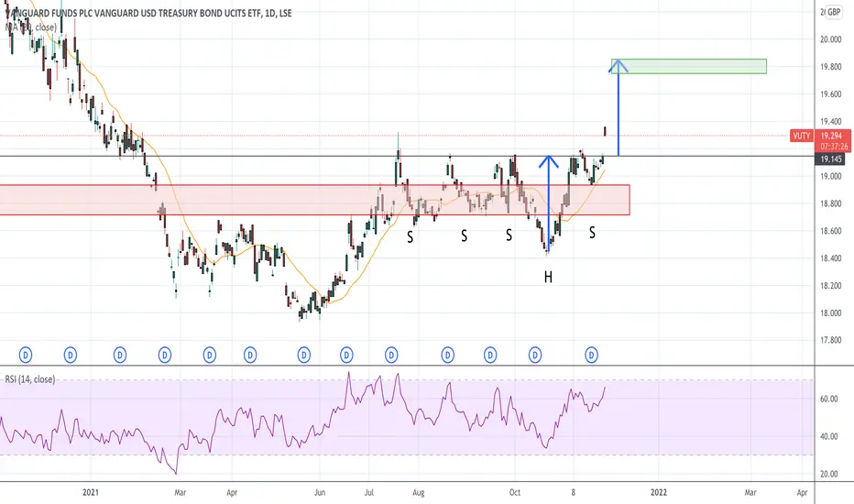Click the 07:37:26 bar countdown label
The width and height of the screenshot is (854, 504).
coord(833,147)
